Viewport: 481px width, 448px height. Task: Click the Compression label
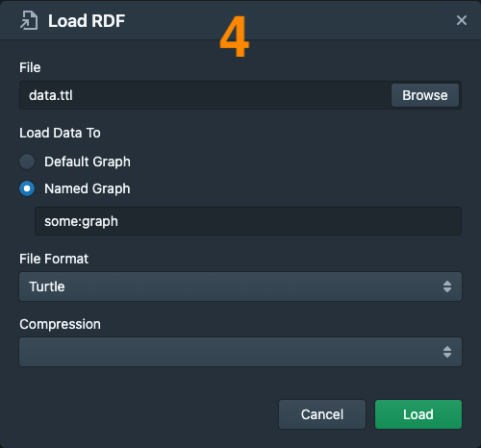click(x=60, y=324)
